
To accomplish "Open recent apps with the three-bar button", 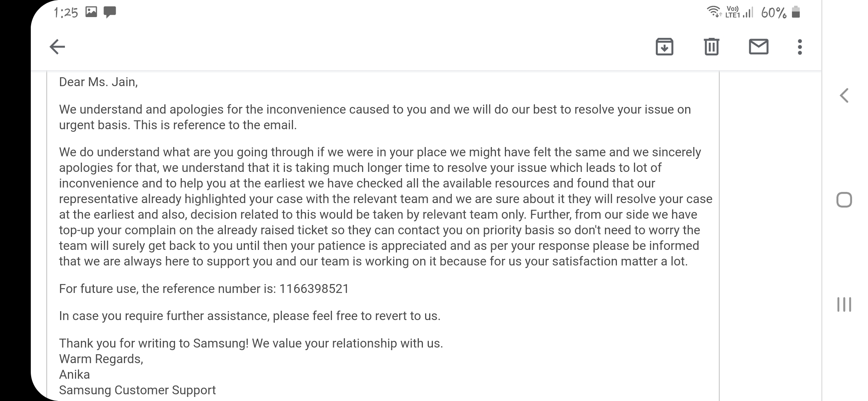I will (844, 304).
